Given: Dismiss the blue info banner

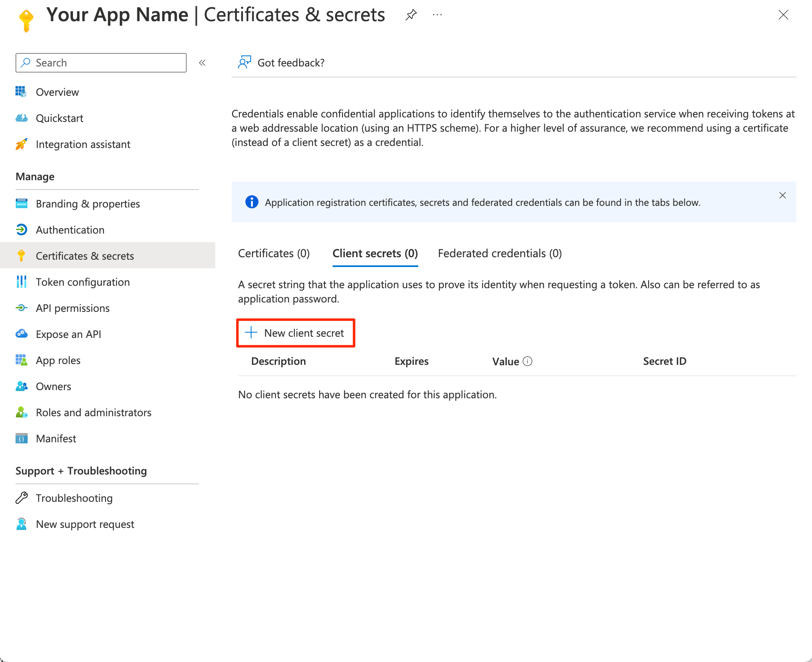Looking at the screenshot, I should tap(782, 195).
